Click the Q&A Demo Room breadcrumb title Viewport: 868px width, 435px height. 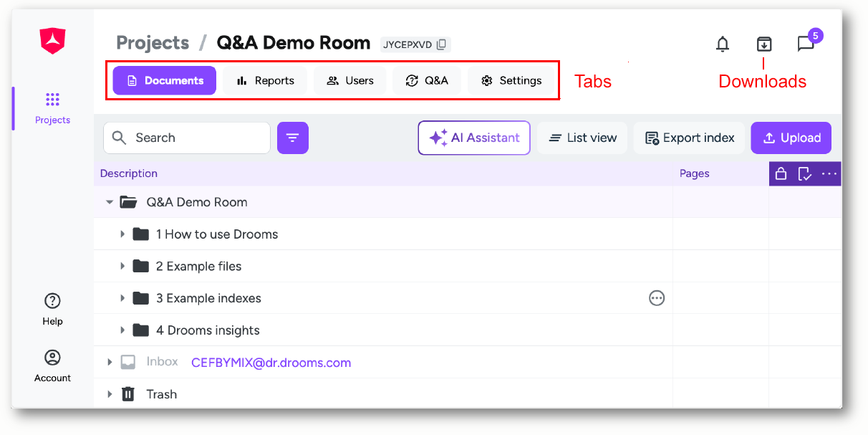pyautogui.click(x=294, y=43)
